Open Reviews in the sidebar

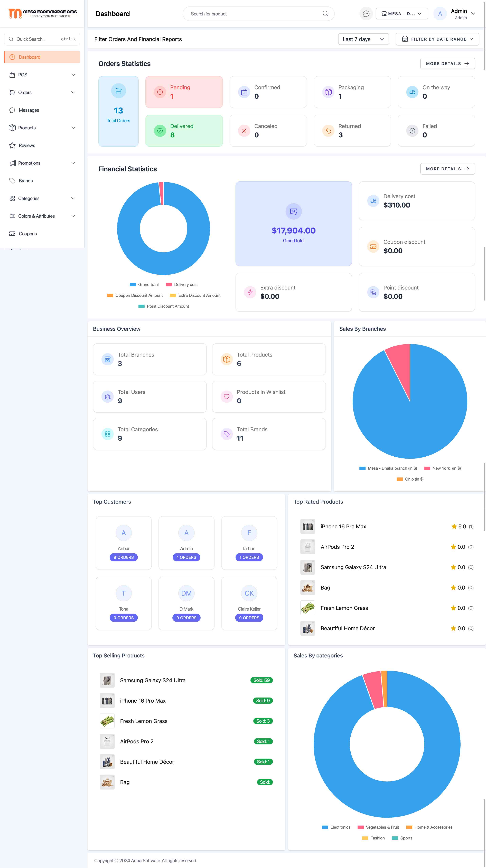pos(42,146)
